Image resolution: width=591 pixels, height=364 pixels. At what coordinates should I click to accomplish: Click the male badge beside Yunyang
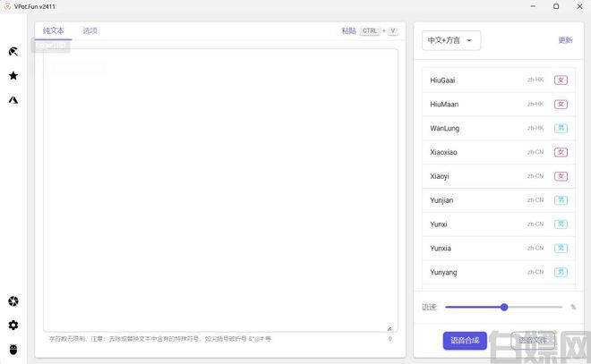(561, 272)
